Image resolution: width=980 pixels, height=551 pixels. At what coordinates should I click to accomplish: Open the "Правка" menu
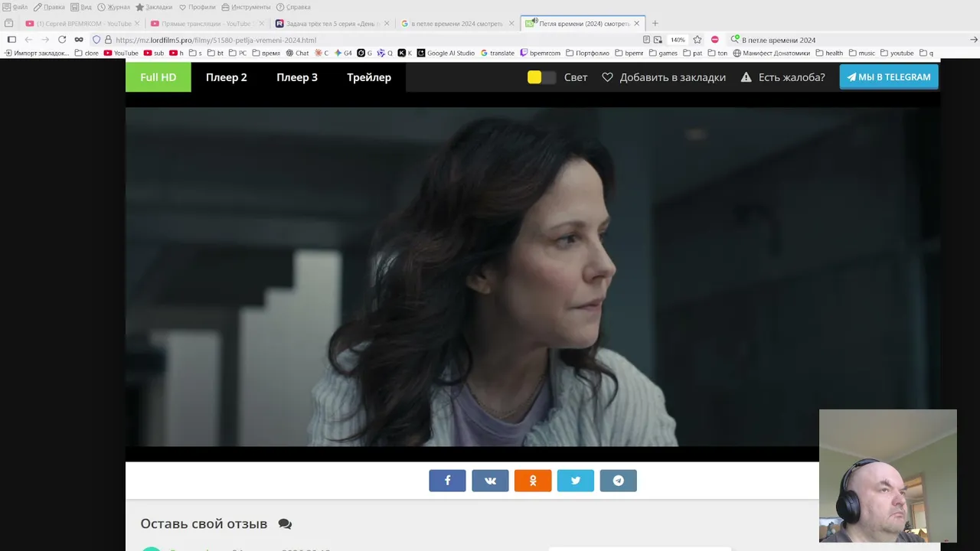[x=50, y=7]
